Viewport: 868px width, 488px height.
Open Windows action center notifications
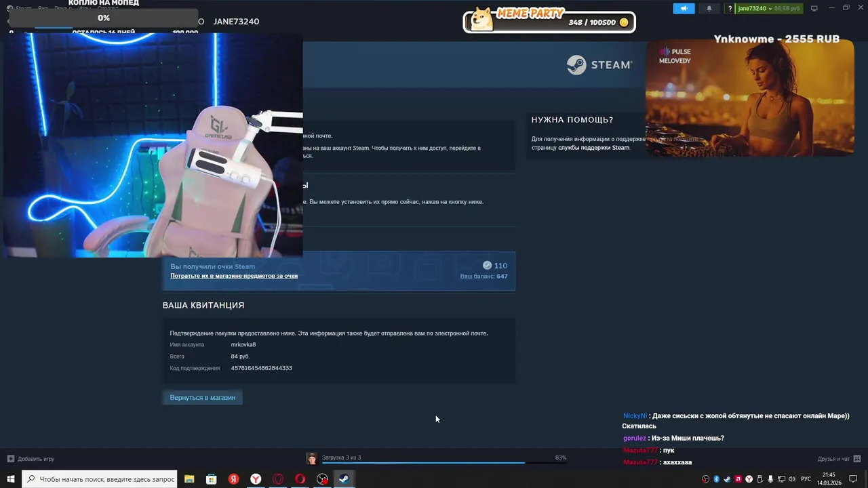tap(853, 479)
